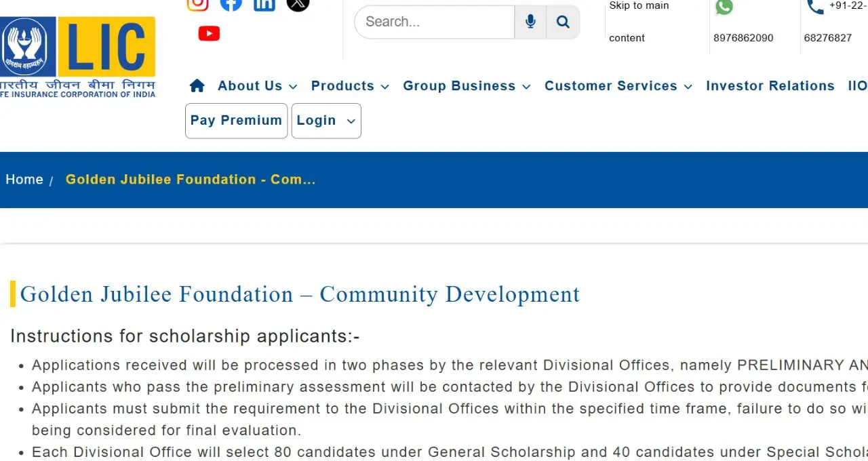Click the microphone voice search icon
The image size is (868, 461).
pyautogui.click(x=530, y=22)
